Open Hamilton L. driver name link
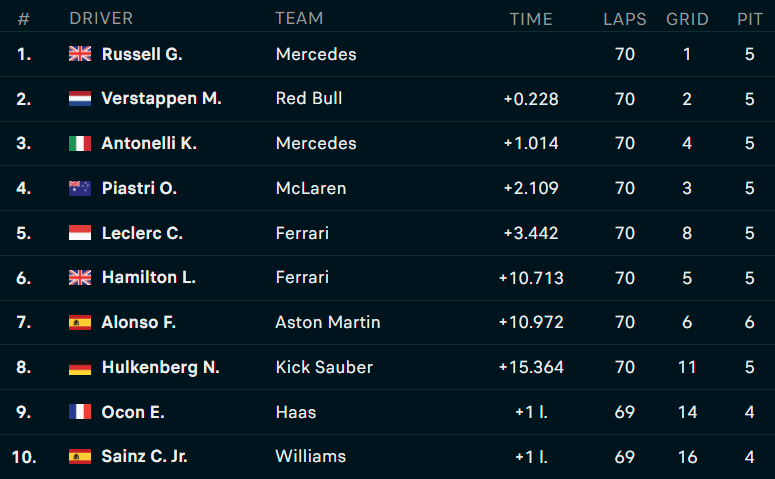 tap(149, 277)
